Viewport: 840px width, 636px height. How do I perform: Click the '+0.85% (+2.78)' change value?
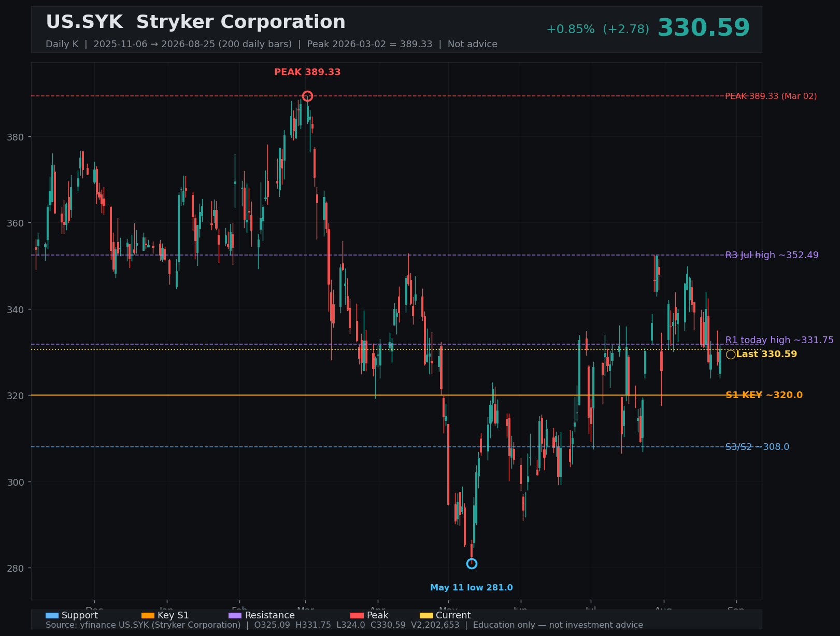[597, 30]
